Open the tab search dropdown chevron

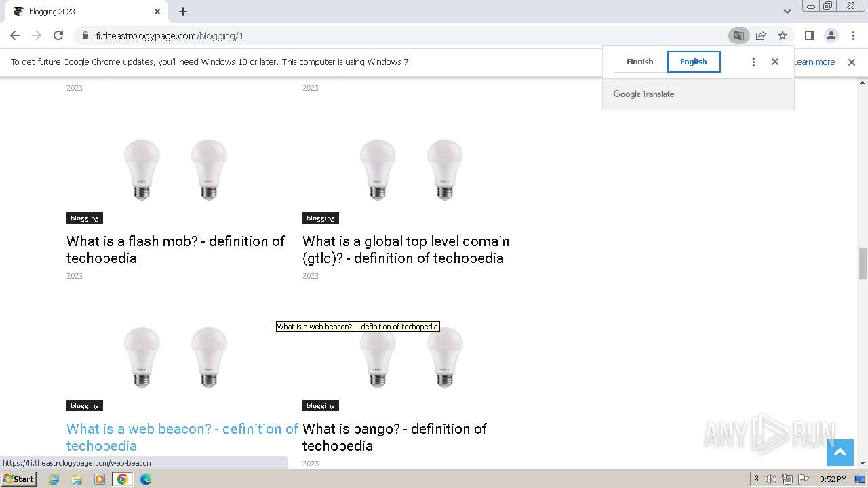787,12
